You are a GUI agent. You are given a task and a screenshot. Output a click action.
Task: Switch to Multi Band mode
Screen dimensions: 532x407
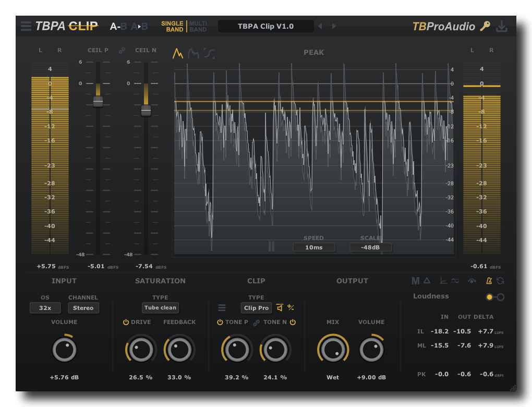(198, 26)
